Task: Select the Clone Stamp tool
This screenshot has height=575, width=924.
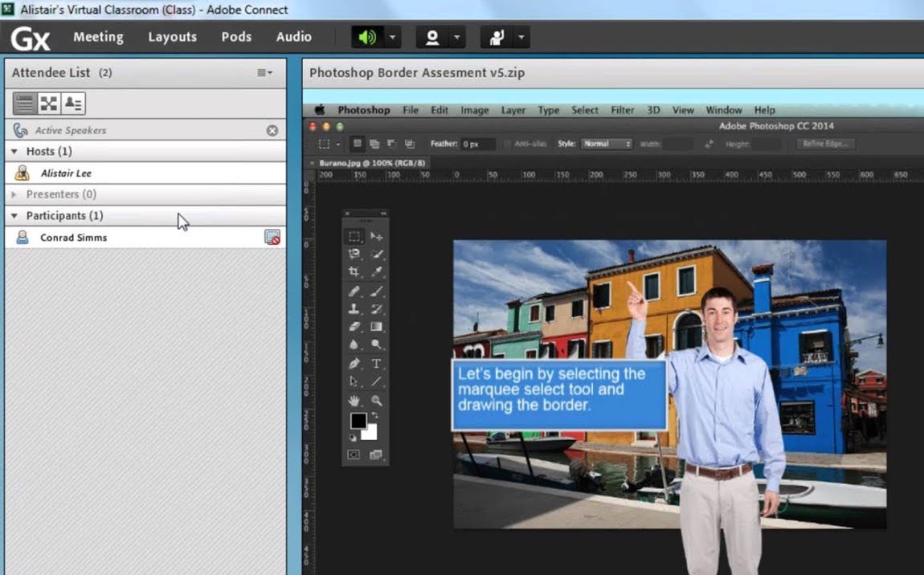Action: (354, 309)
